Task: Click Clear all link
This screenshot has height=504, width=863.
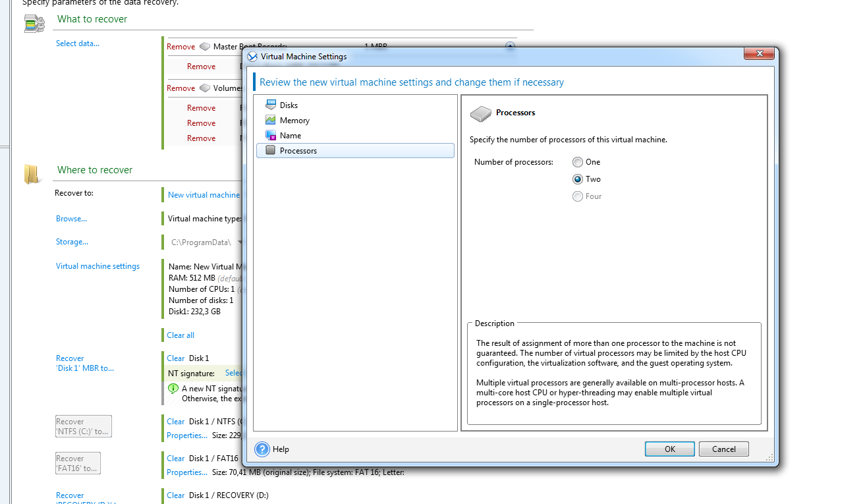Action: pos(181,335)
